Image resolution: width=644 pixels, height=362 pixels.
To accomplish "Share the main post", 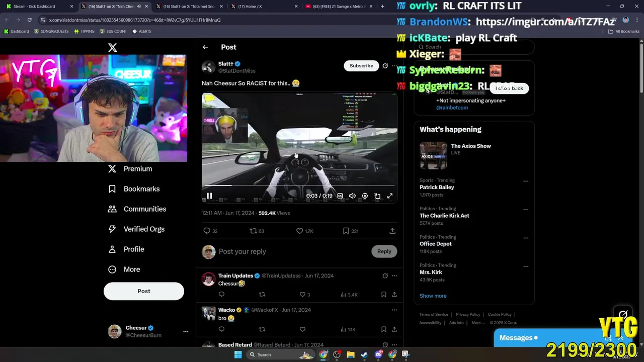I will coord(392,231).
